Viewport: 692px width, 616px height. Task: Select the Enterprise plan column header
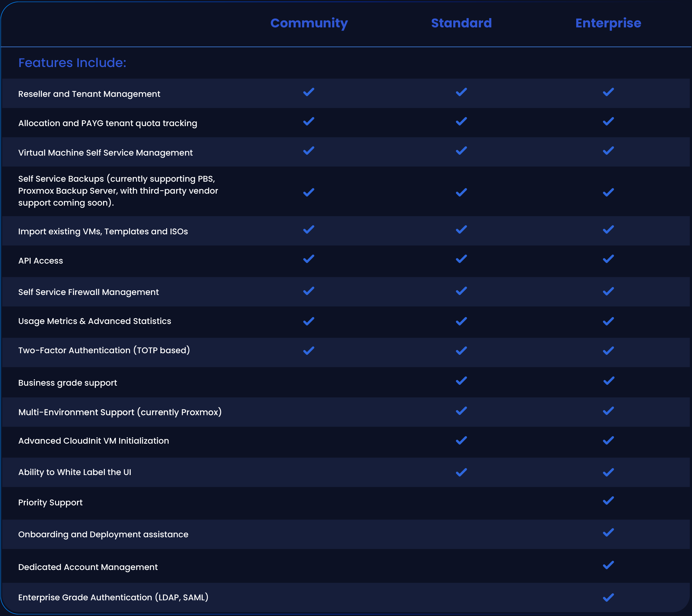(x=608, y=23)
